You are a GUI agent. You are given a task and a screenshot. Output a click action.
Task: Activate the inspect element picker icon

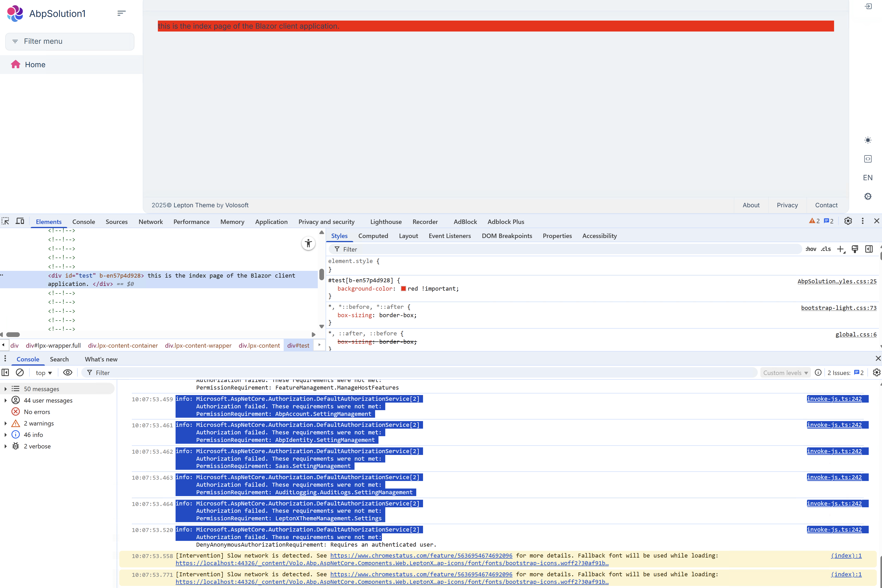point(6,221)
